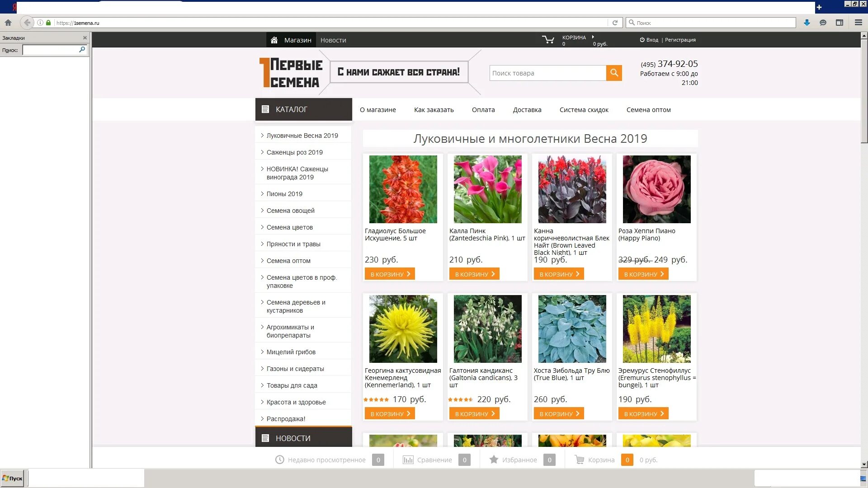
Task: Add Роза Хеппи Пиано to cart
Action: pyautogui.click(x=643, y=274)
